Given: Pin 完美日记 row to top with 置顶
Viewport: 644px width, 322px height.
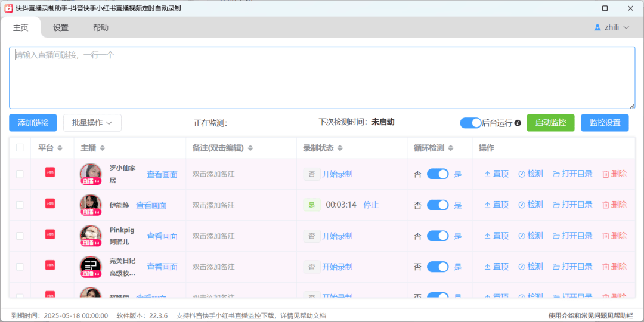Looking at the screenshot, I should click(497, 267).
